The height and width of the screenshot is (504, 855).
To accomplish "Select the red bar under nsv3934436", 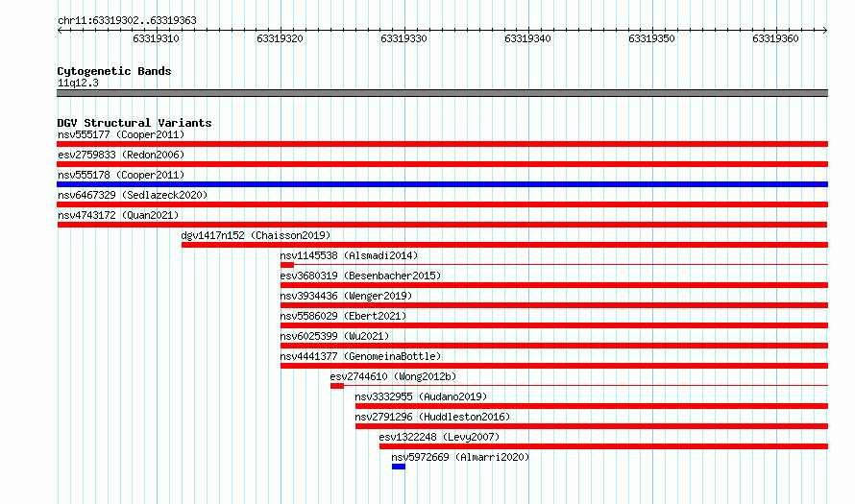I will click(x=554, y=305).
